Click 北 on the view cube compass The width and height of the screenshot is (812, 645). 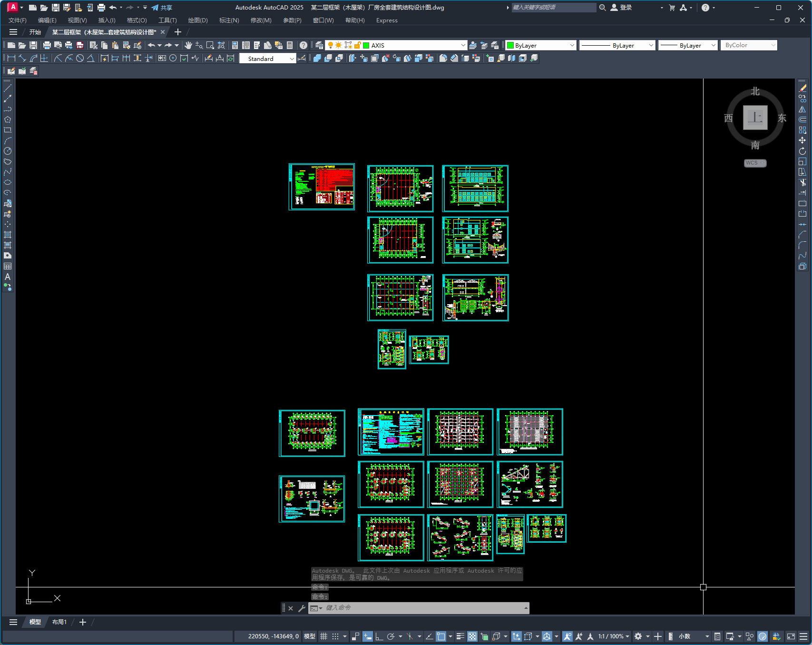755,91
